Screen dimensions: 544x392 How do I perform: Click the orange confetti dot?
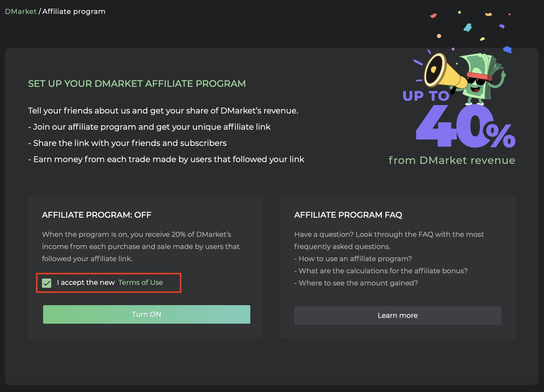pyautogui.click(x=439, y=36)
